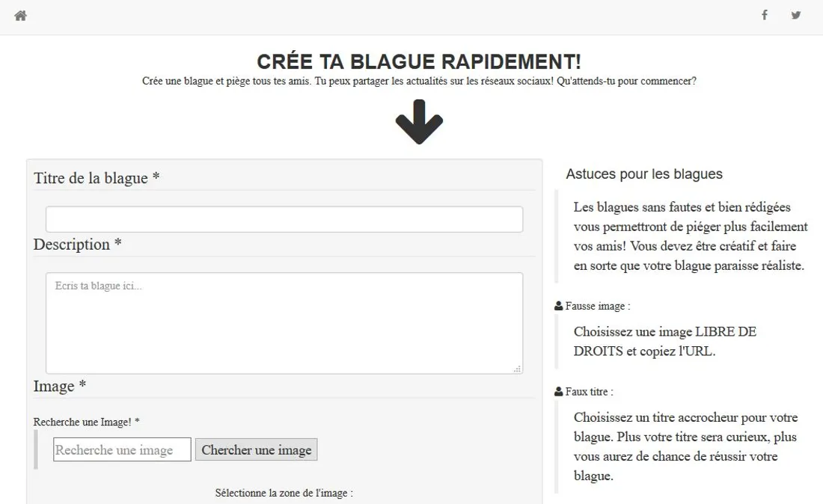Click the 'Fausse image :' tip label
Screen dimensions: 823x504
tap(598, 306)
